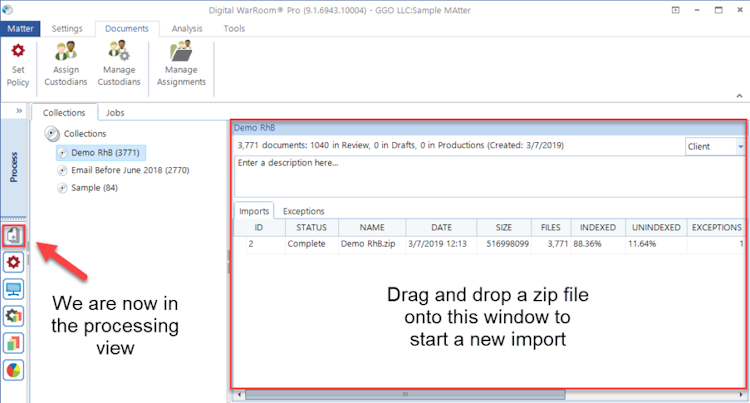
Task: Sort by the DATE column header
Action: [441, 228]
